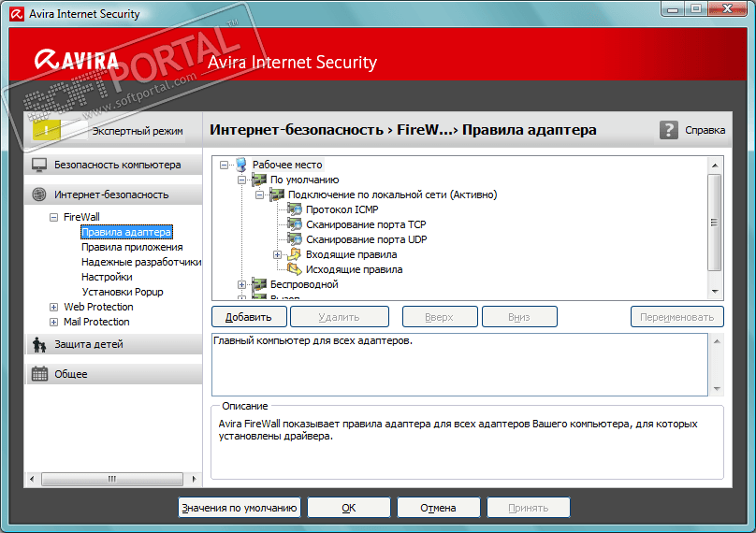
Task: Click Значения по умолчанию button
Action: pos(240,508)
